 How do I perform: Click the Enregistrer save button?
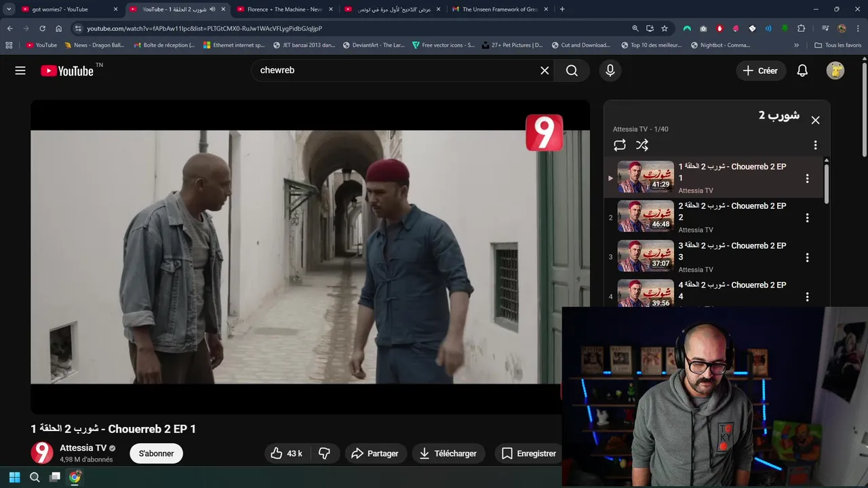pos(529,453)
